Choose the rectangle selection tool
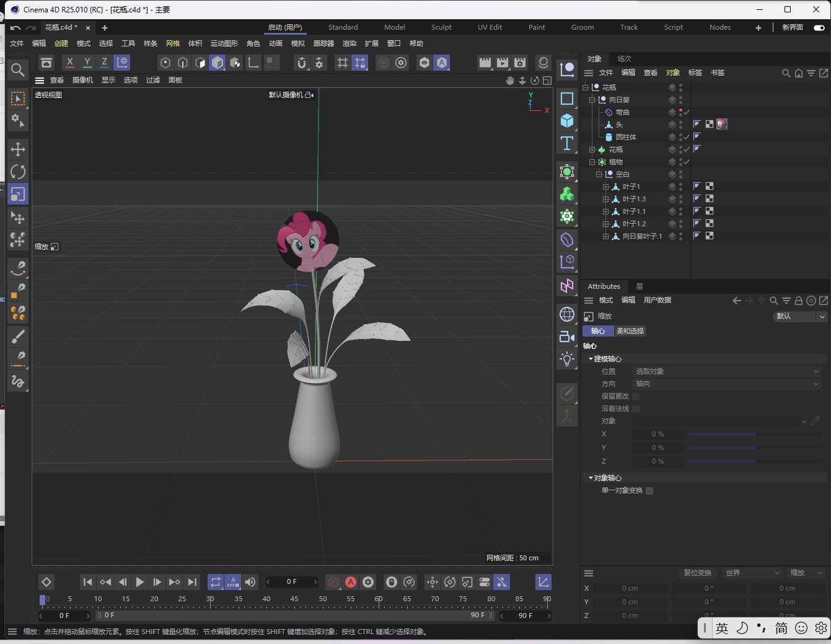Image resolution: width=831 pixels, height=644 pixels. click(18, 99)
